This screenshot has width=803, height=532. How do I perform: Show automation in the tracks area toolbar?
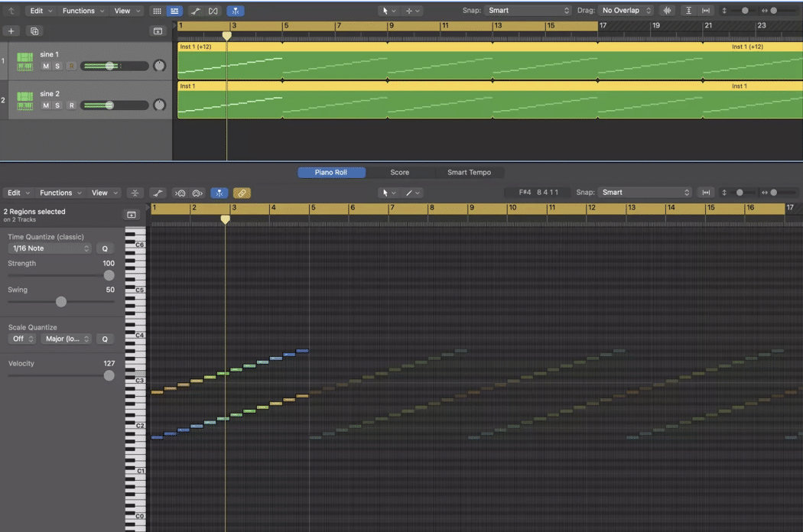[x=196, y=11]
